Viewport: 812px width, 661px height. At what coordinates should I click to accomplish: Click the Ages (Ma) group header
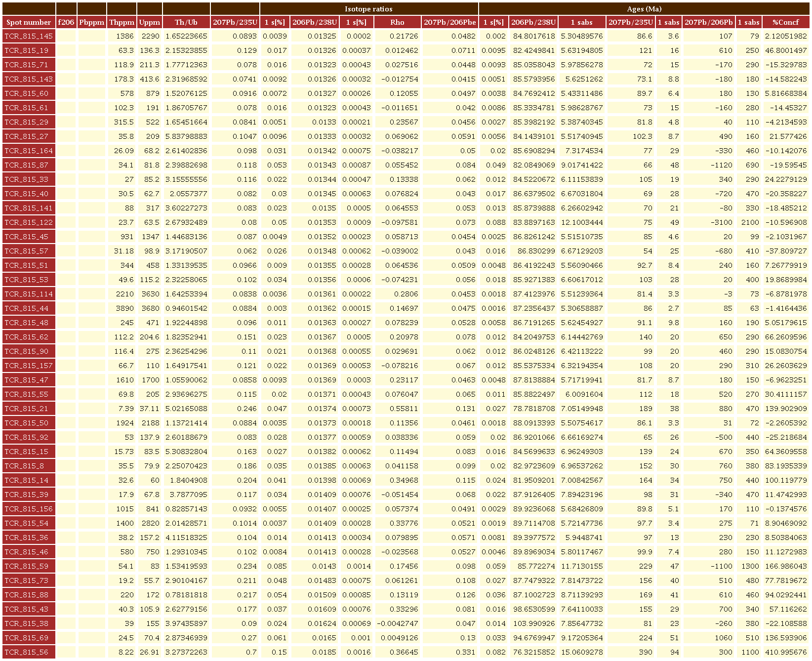[x=644, y=9]
